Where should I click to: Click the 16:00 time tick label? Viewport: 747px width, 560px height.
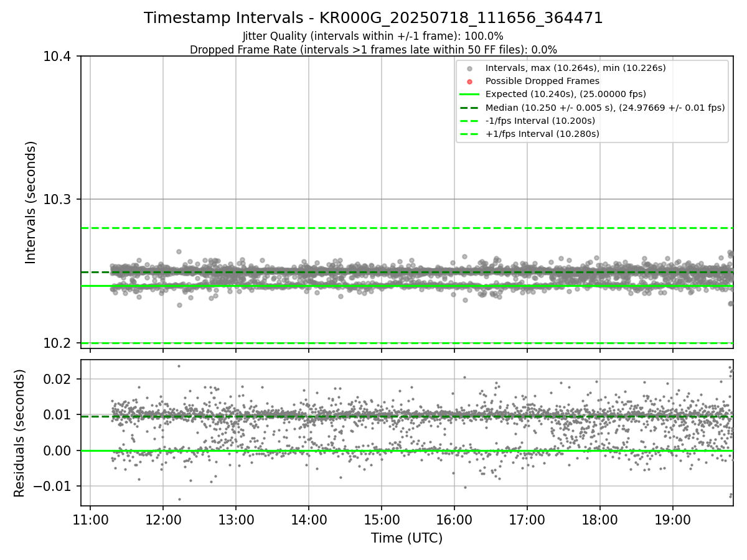click(454, 518)
